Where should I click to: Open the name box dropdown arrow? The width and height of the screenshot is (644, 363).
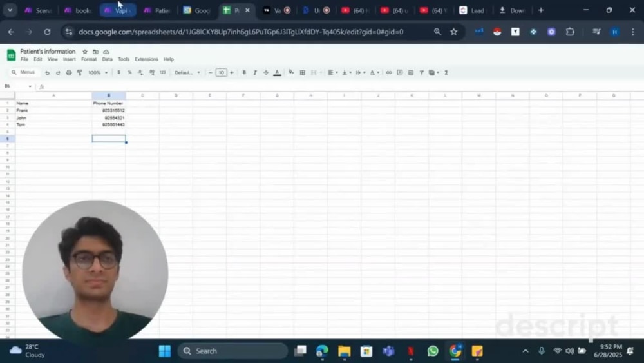click(30, 86)
